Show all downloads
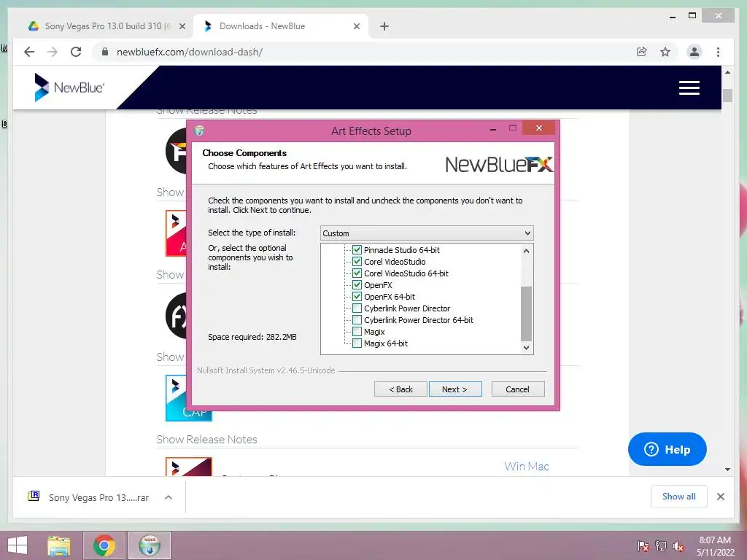Viewport: 747px width, 560px height. click(x=679, y=496)
